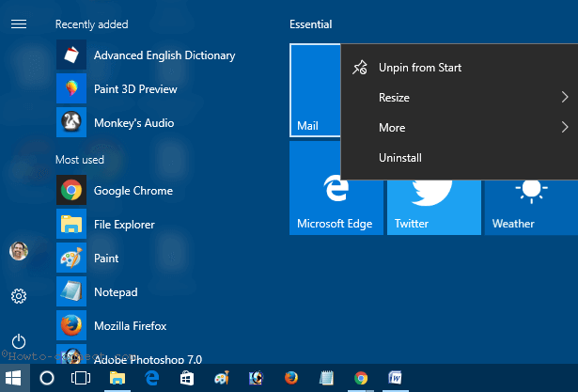Viewport: 578px width, 392px height.
Task: Open Photoshop icon on the taskbar
Action: [257, 378]
